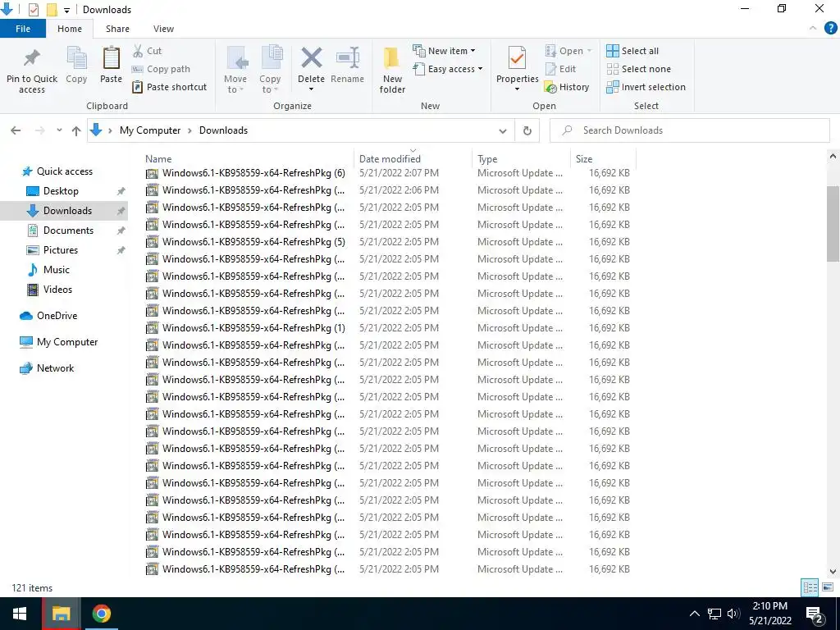Image resolution: width=840 pixels, height=630 pixels.
Task: Open file History from ribbon
Action: click(x=566, y=87)
